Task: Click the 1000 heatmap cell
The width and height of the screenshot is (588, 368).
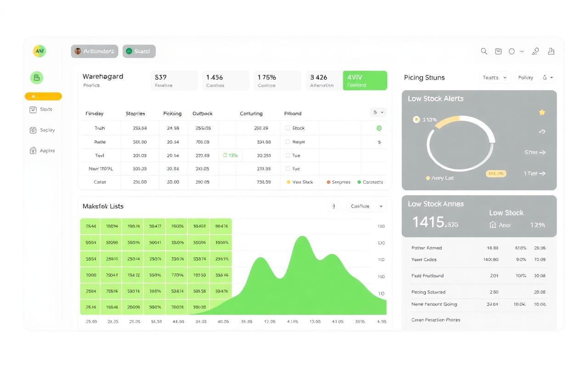Action: 91,275
